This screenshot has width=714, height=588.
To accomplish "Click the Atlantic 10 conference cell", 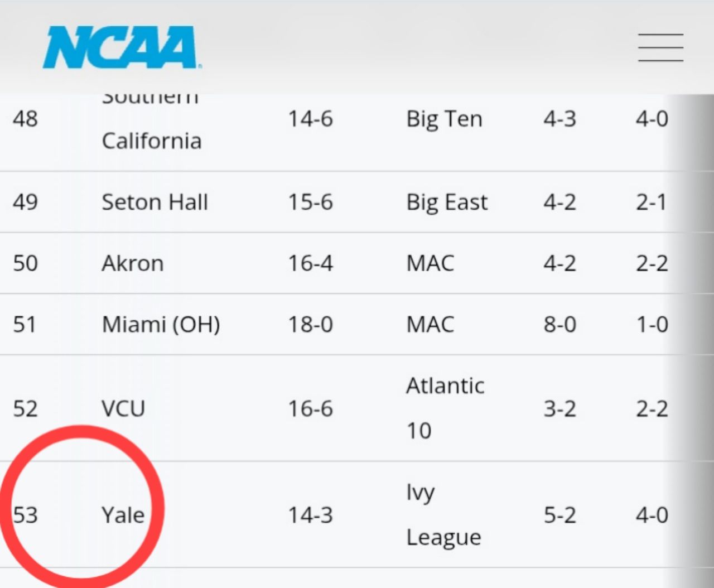I will pos(445,408).
